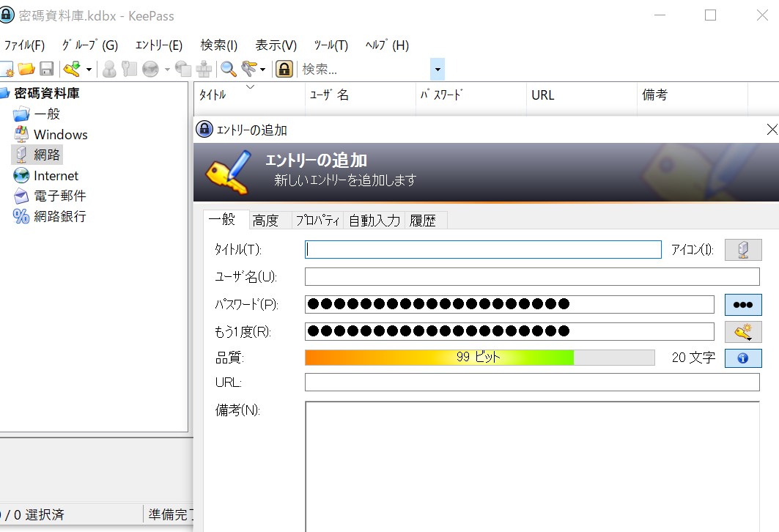This screenshot has height=532, width=779.
Task: Lock the workspace using the padlock toolbar icon
Action: pos(283,68)
